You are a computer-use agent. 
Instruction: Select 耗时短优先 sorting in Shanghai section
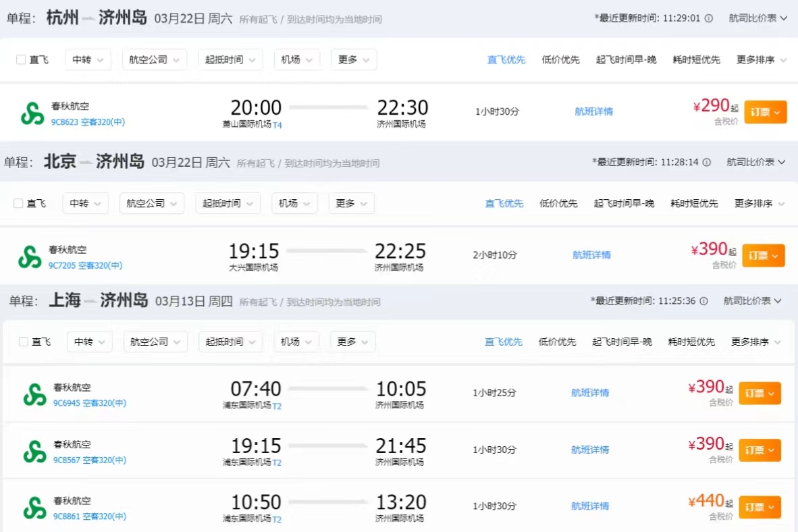pos(691,342)
